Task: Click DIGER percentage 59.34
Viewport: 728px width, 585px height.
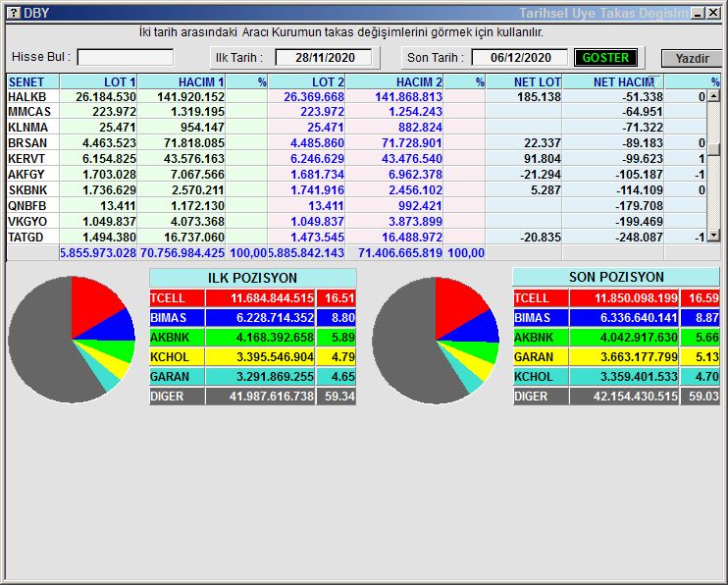Action: click(339, 397)
